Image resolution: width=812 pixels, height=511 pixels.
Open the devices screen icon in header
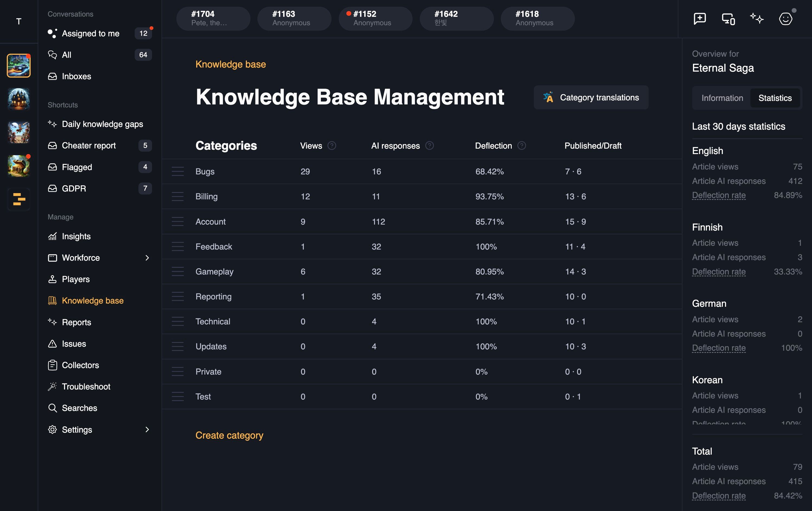pos(728,18)
